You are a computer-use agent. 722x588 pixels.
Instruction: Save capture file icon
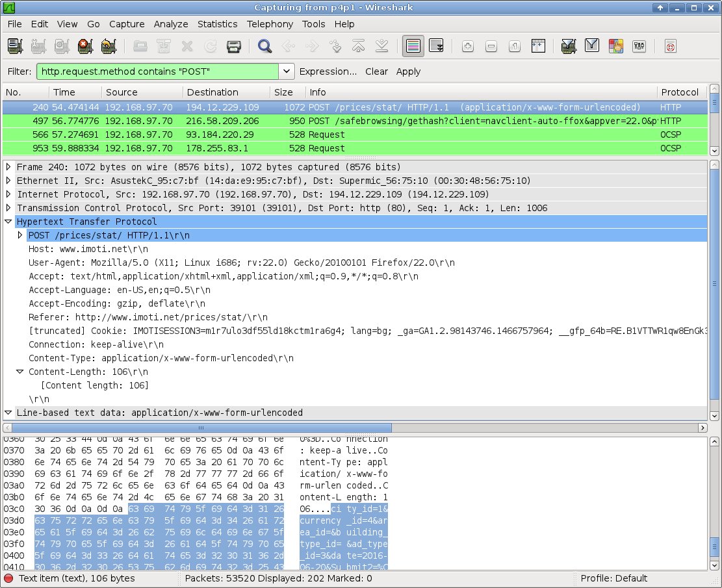point(164,46)
